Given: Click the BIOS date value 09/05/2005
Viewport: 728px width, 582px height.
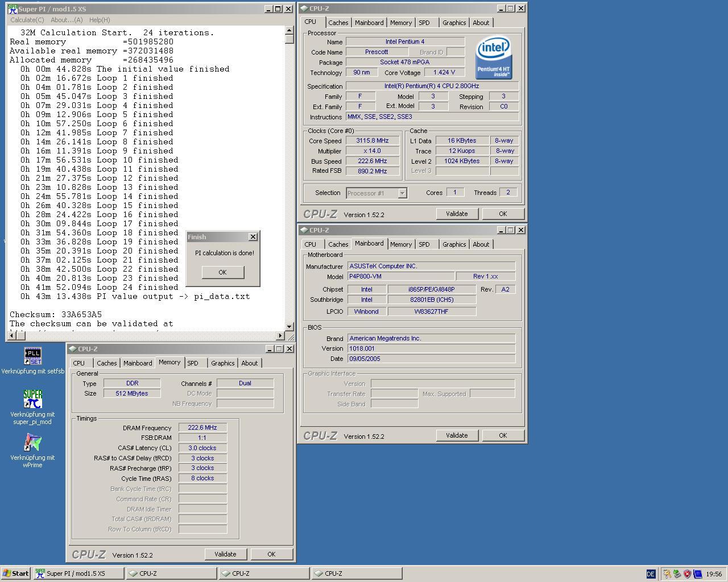Looking at the screenshot, I should [x=431, y=359].
